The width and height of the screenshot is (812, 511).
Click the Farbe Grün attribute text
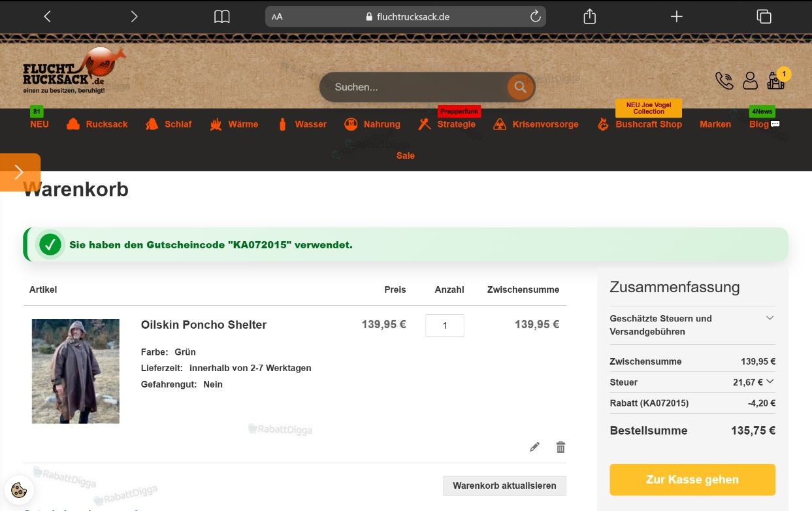tap(169, 352)
